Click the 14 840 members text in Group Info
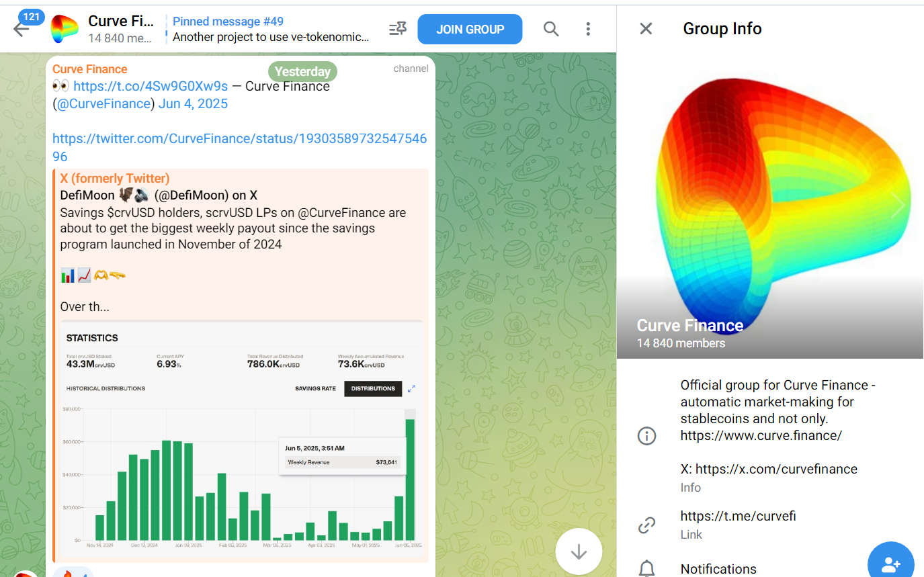 click(681, 343)
